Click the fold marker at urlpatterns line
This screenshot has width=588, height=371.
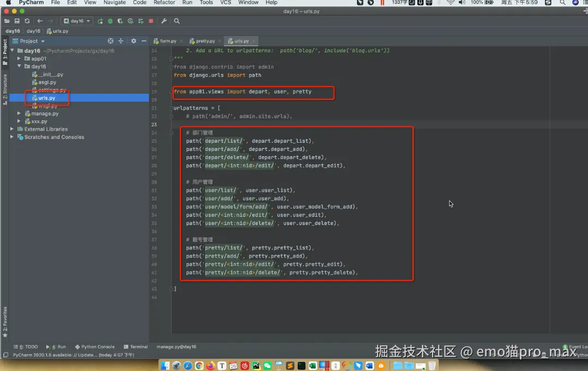coord(171,108)
